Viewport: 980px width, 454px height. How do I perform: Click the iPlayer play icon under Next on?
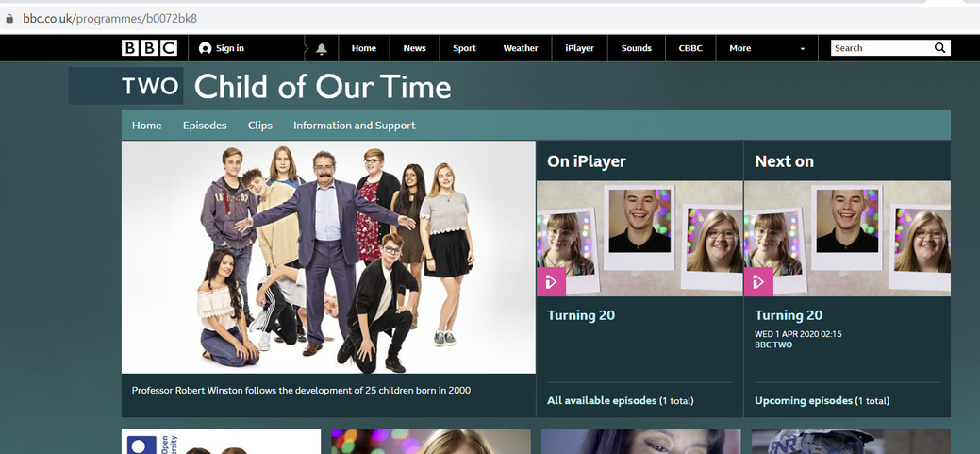click(758, 282)
